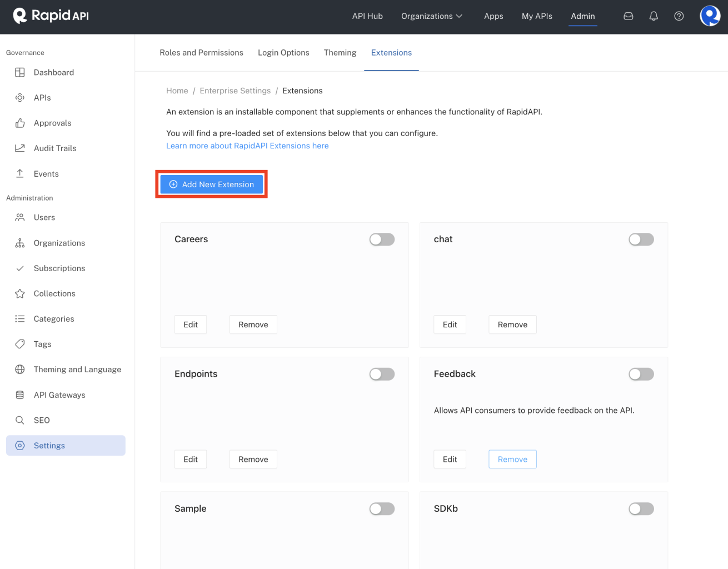Select the Extensions tab
Viewport: 728px width, 569px height.
click(x=391, y=53)
